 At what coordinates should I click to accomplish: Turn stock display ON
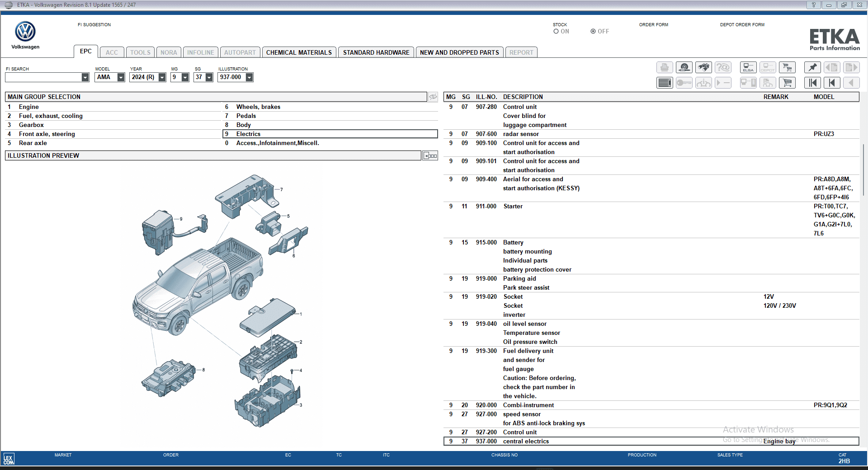pyautogui.click(x=556, y=32)
